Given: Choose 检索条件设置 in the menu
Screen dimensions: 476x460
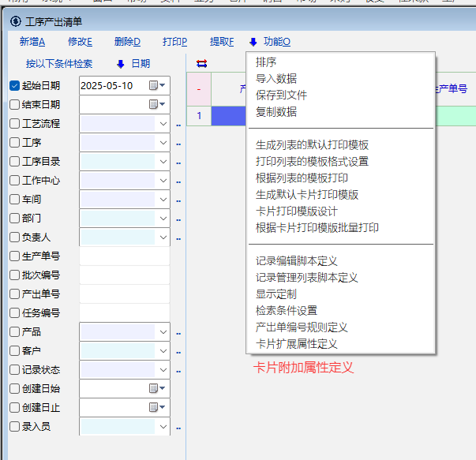Looking at the screenshot, I should (x=286, y=310).
